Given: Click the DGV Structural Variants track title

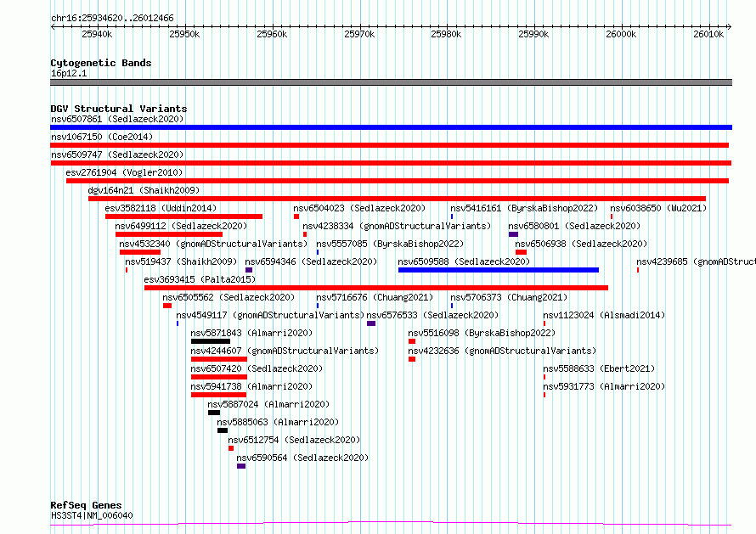Looking at the screenshot, I should coord(119,109).
